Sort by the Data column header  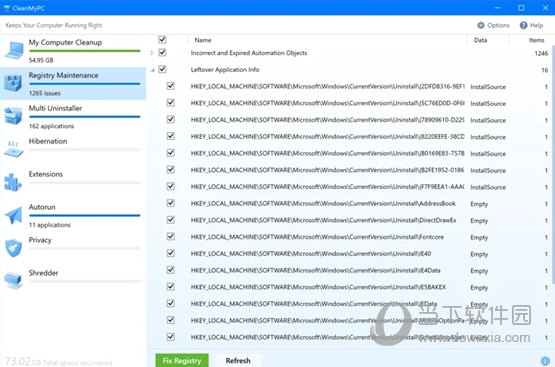point(480,40)
